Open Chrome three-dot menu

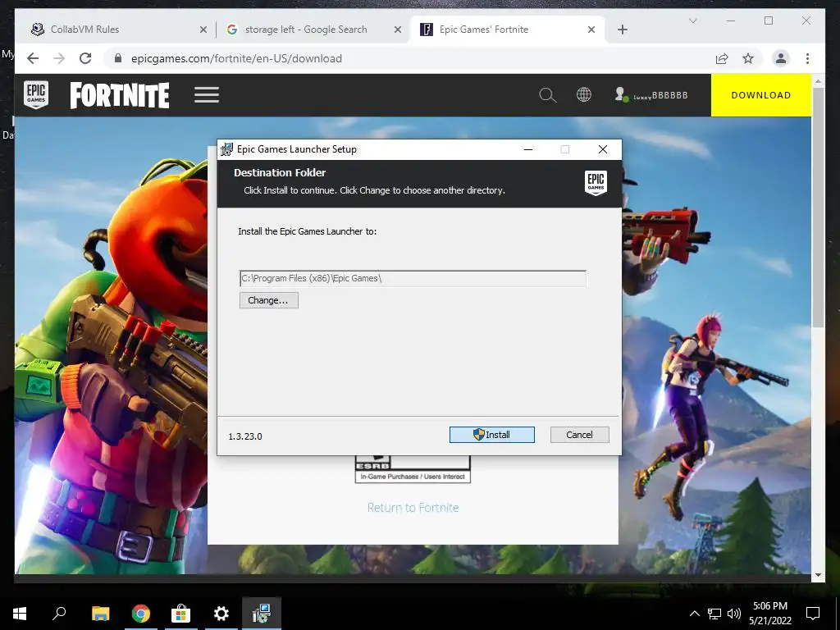[807, 58]
